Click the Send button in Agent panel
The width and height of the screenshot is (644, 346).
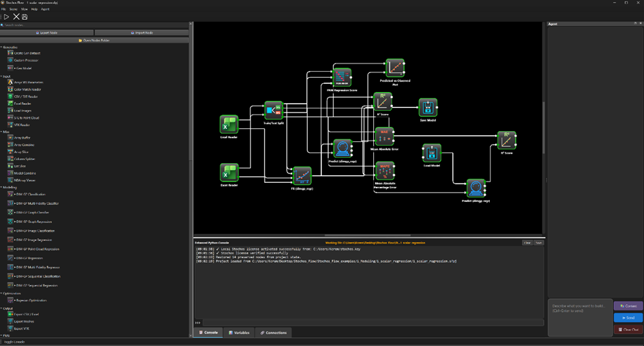628,317
